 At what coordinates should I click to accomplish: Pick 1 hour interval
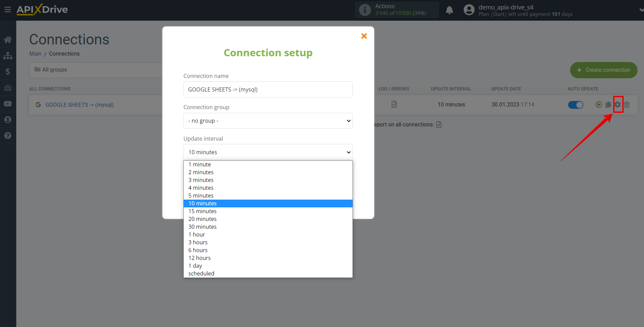(268, 234)
